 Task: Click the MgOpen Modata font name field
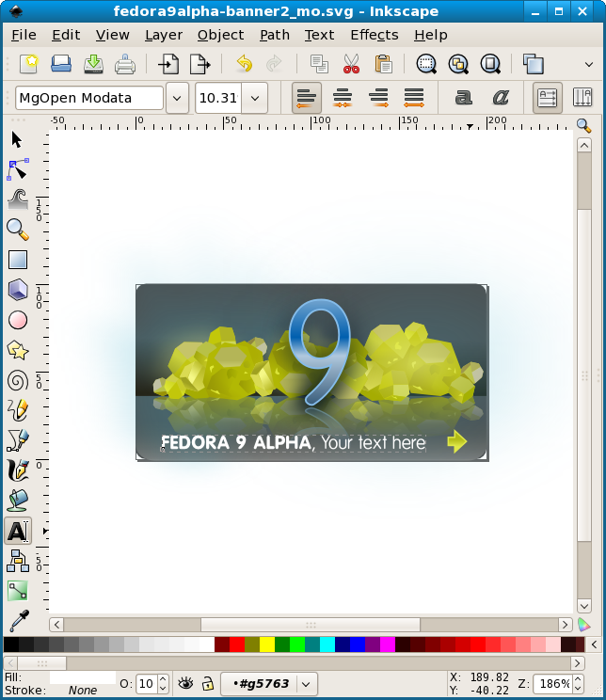click(x=89, y=98)
